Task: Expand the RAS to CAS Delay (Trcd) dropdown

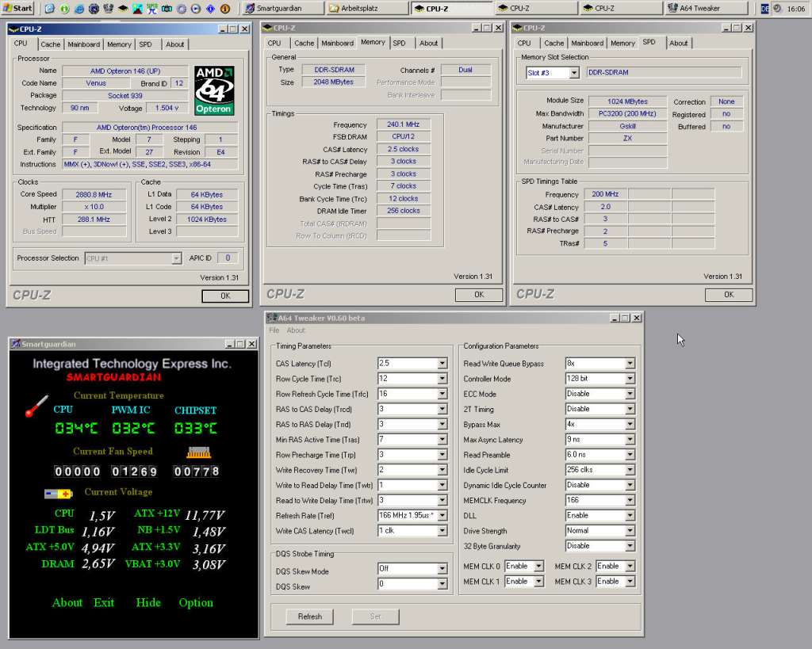Action: pyautogui.click(x=442, y=409)
